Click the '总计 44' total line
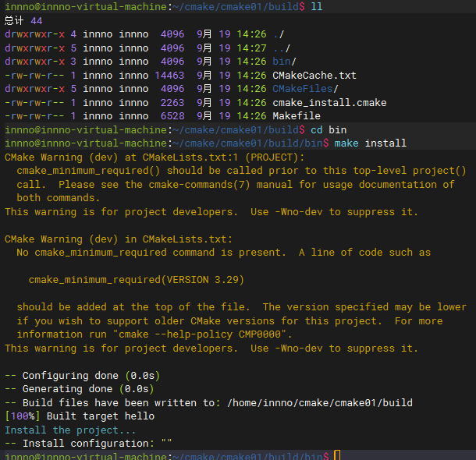Viewport: 476px width, 460px height. tap(23, 20)
